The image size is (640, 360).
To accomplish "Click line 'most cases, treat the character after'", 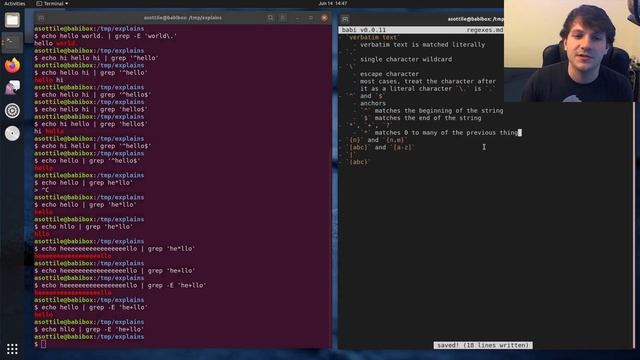I will click(x=428, y=82).
